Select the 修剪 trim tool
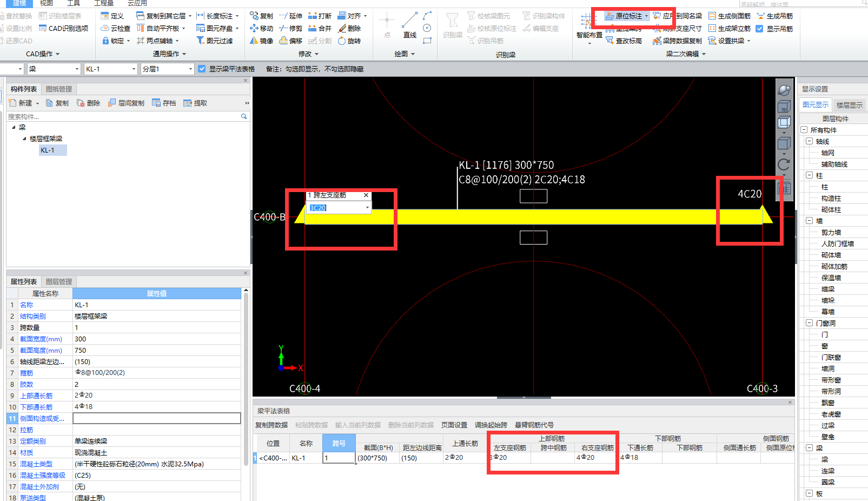The height and width of the screenshot is (501, 868). tap(290, 28)
